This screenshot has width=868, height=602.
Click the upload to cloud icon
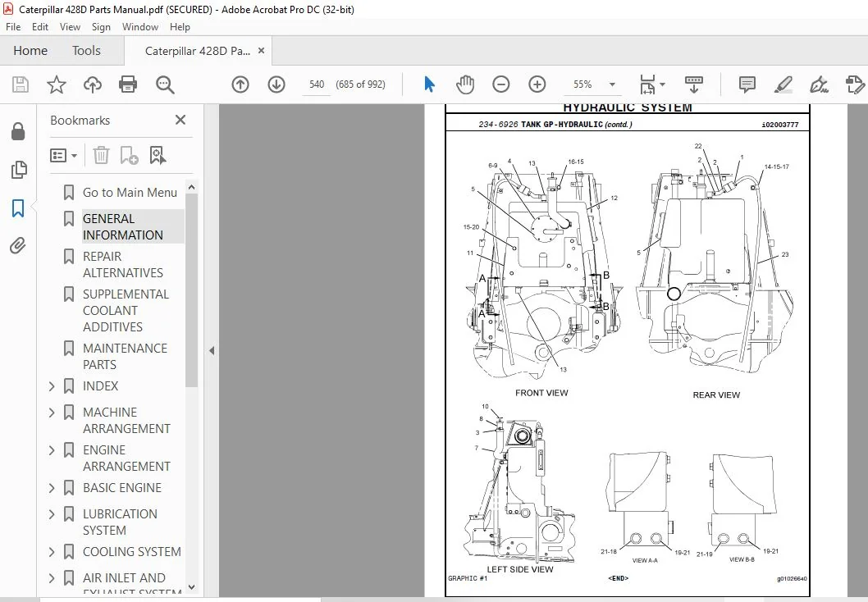(x=93, y=84)
